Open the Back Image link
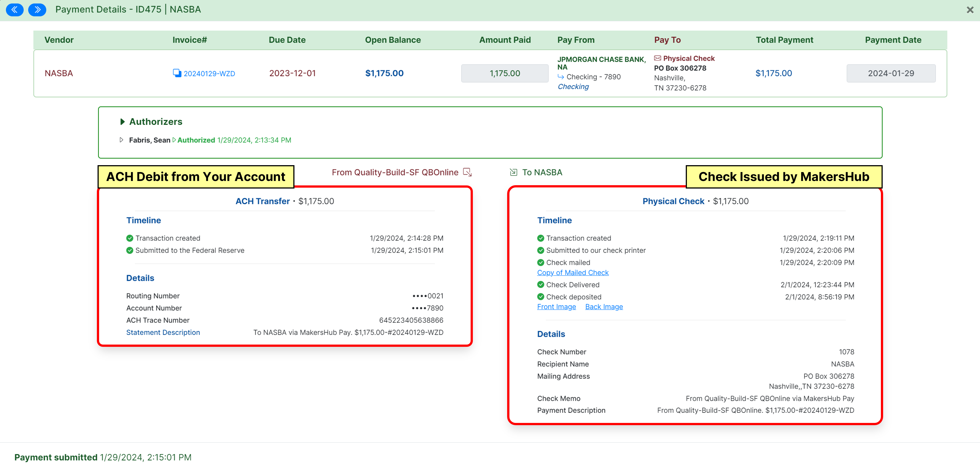980x467 pixels. tap(604, 307)
